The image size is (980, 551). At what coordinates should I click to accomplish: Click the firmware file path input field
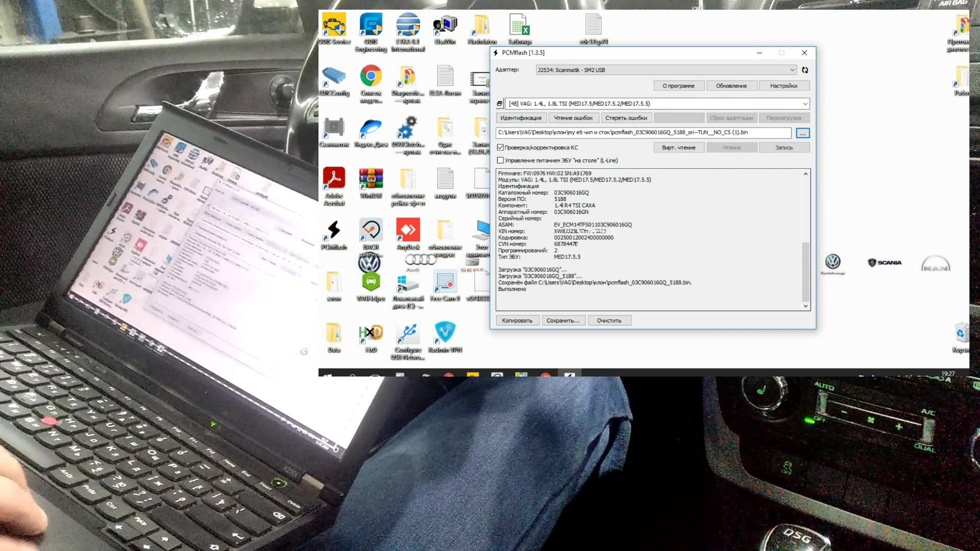click(x=643, y=133)
